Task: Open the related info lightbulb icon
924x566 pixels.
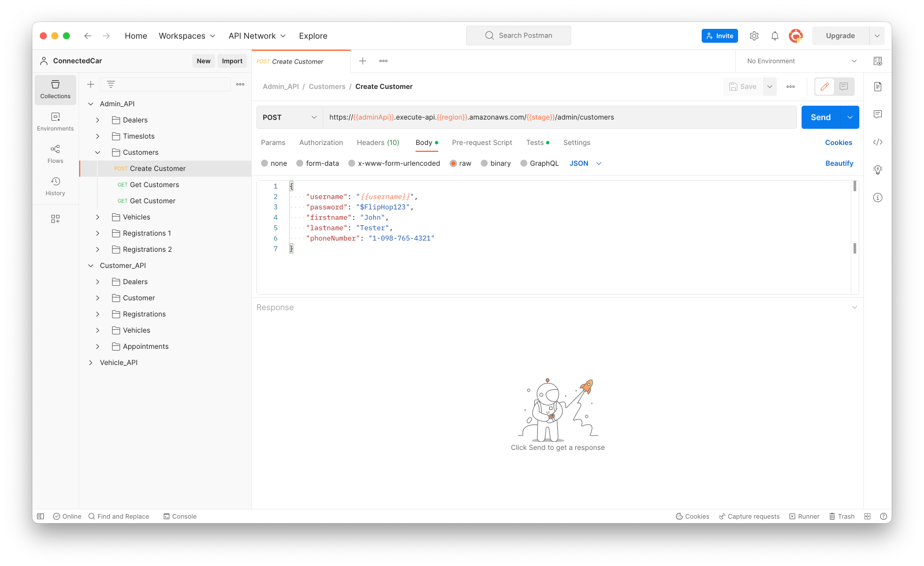Action: (x=878, y=170)
